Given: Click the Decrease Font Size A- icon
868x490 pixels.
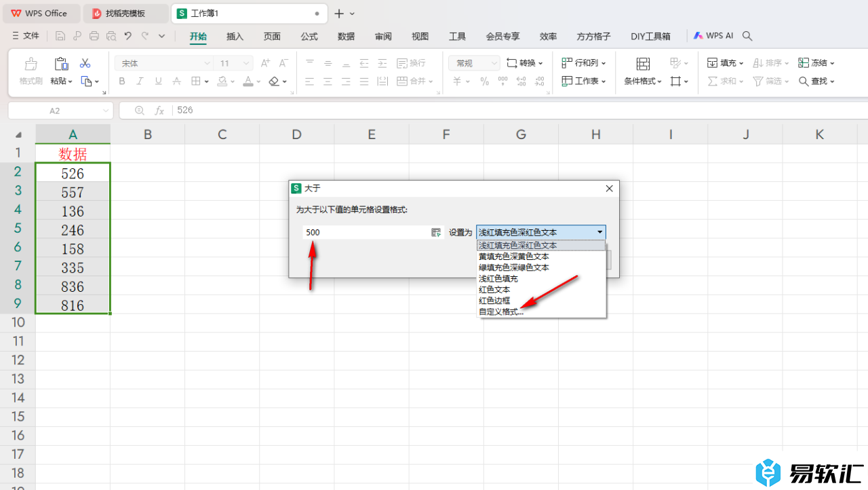Looking at the screenshot, I should pos(284,63).
